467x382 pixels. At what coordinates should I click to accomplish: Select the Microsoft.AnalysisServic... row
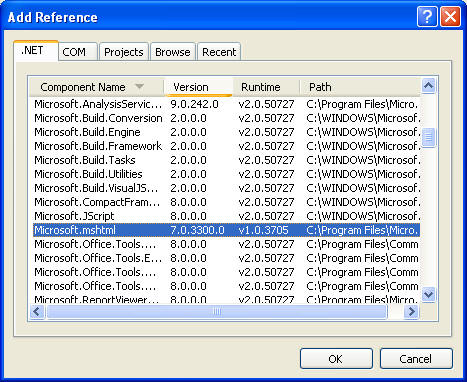coord(226,104)
